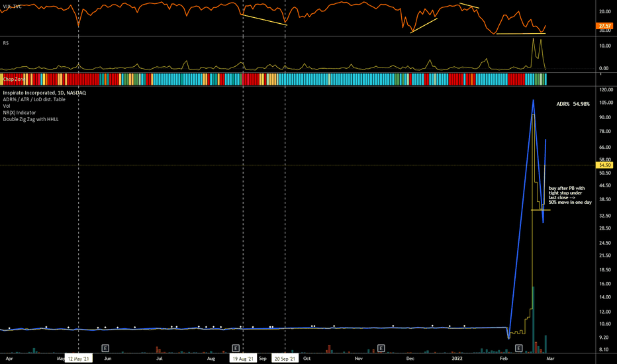Click the Feb label on time axis
617x364 pixels.
(x=504, y=359)
